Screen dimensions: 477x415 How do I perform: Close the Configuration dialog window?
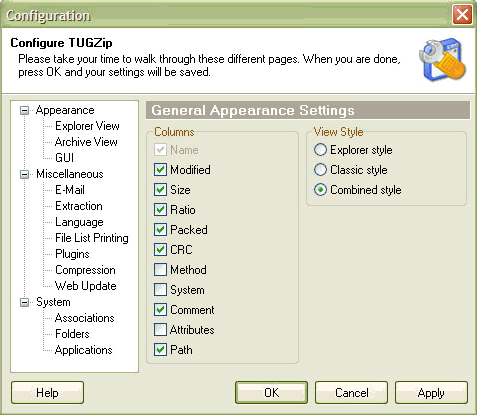coord(462,15)
